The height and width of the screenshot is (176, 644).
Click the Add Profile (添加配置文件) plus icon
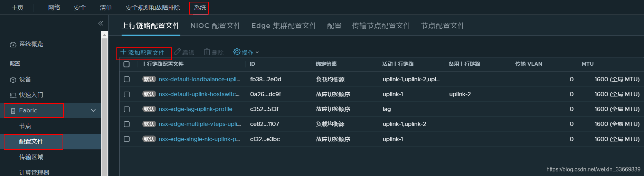pyautogui.click(x=123, y=52)
